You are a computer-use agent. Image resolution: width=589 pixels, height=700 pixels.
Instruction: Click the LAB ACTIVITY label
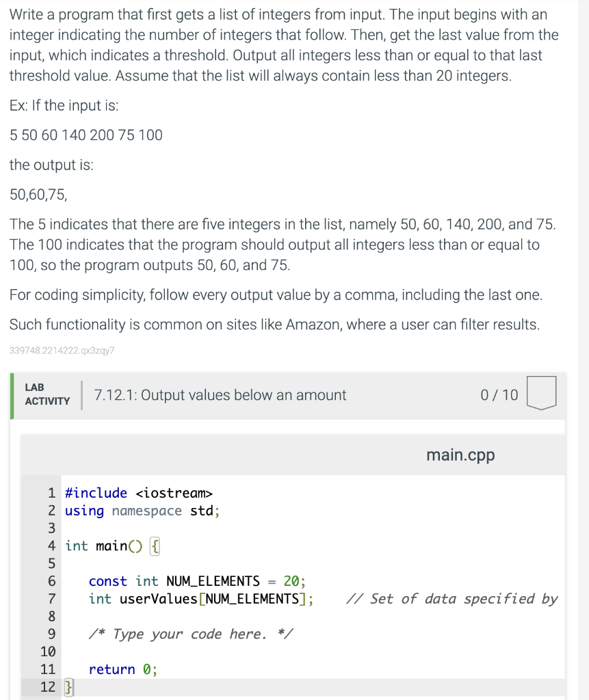click(x=47, y=394)
